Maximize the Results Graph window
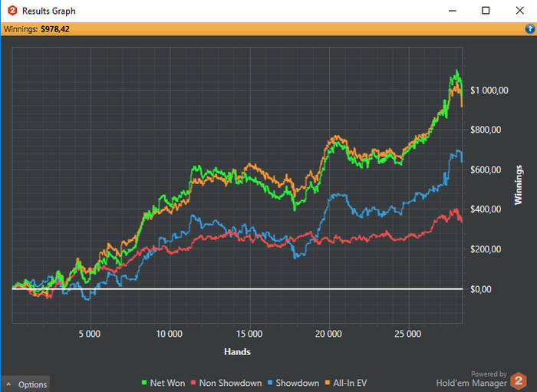The width and height of the screenshot is (537, 392). click(486, 11)
